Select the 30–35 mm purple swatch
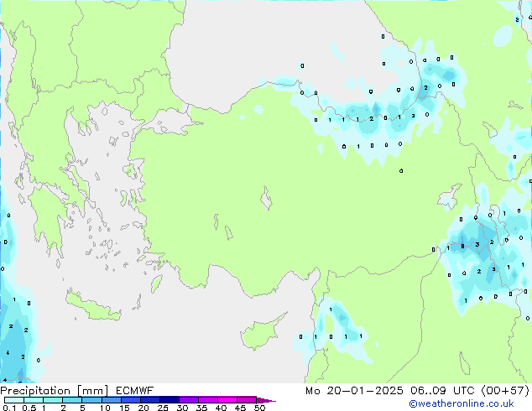The height and width of the screenshot is (411, 532). pyautogui.click(x=188, y=400)
